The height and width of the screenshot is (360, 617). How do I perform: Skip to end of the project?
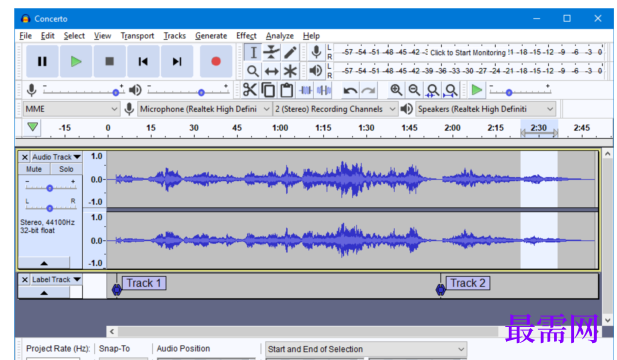point(177,61)
